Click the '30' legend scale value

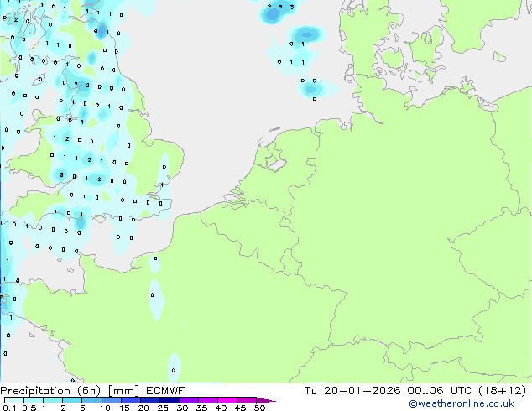[x=182, y=408]
